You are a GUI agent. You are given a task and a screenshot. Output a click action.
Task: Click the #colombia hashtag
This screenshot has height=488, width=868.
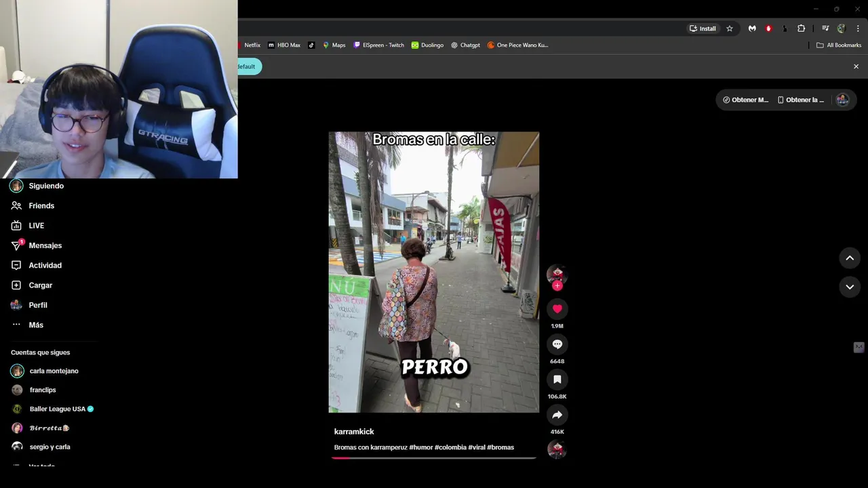pyautogui.click(x=450, y=447)
